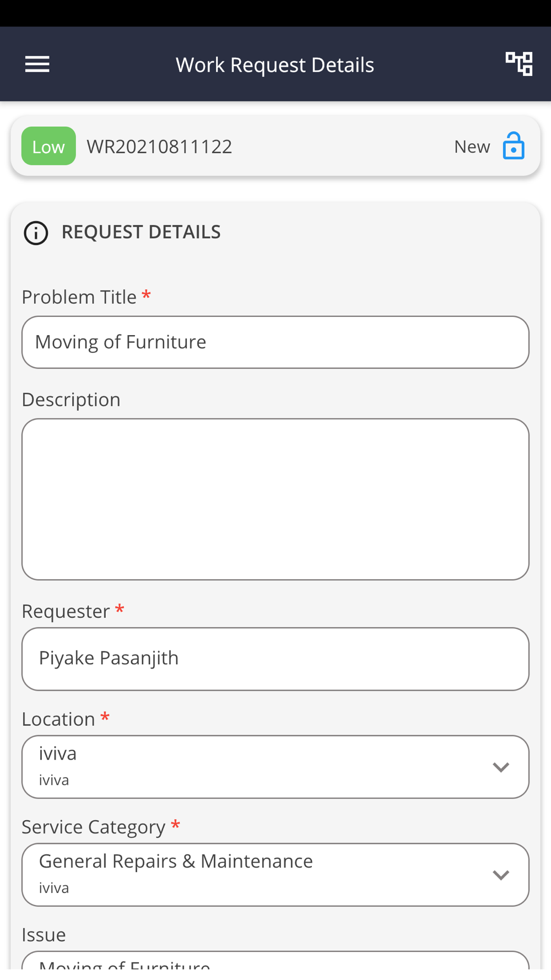Select the Piyake Pasanjith requester field
The width and height of the screenshot is (551, 980).
pyautogui.click(x=275, y=659)
